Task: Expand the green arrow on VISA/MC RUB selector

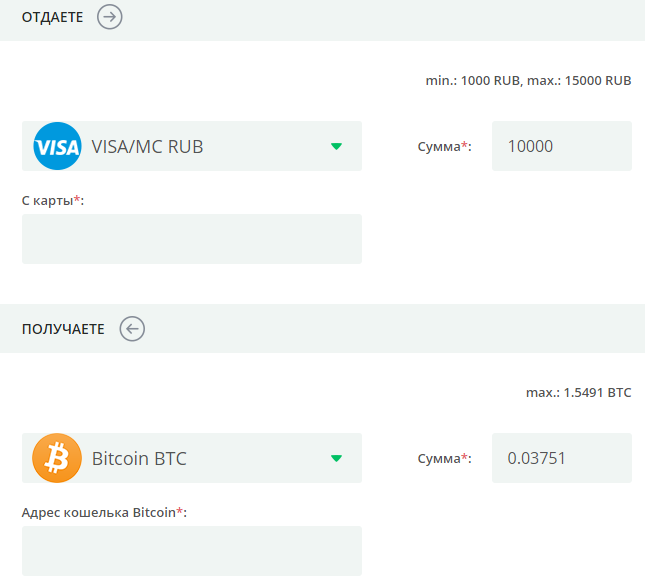Action: [336, 147]
